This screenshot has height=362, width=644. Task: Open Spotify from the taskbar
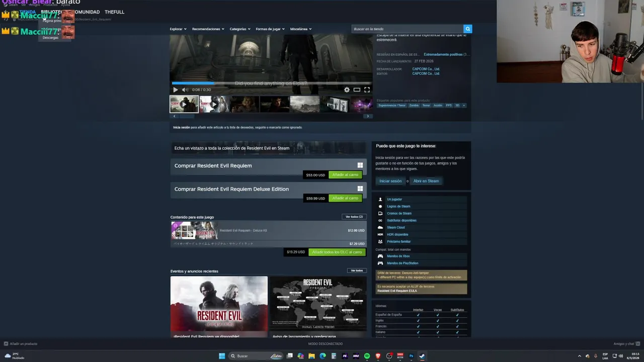pos(367,356)
